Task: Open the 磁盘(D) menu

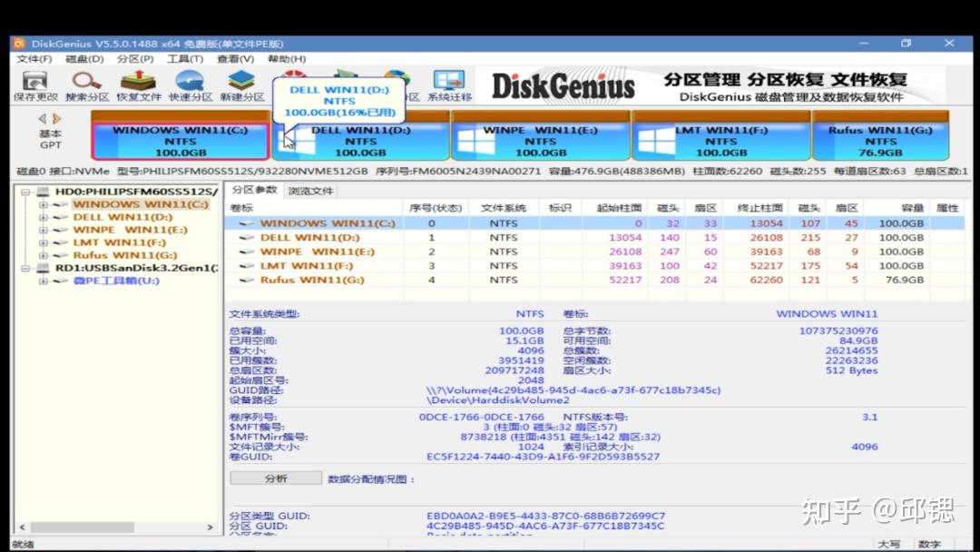Action: coord(84,59)
